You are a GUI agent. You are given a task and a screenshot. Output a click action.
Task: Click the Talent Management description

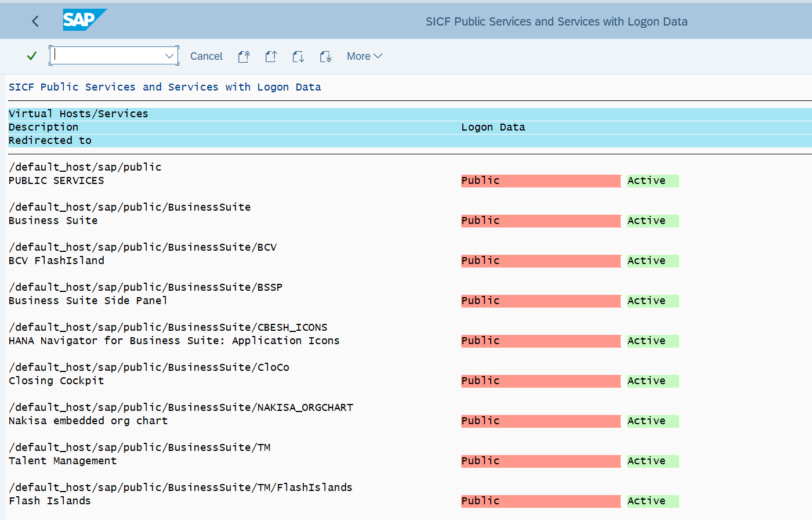(63, 461)
